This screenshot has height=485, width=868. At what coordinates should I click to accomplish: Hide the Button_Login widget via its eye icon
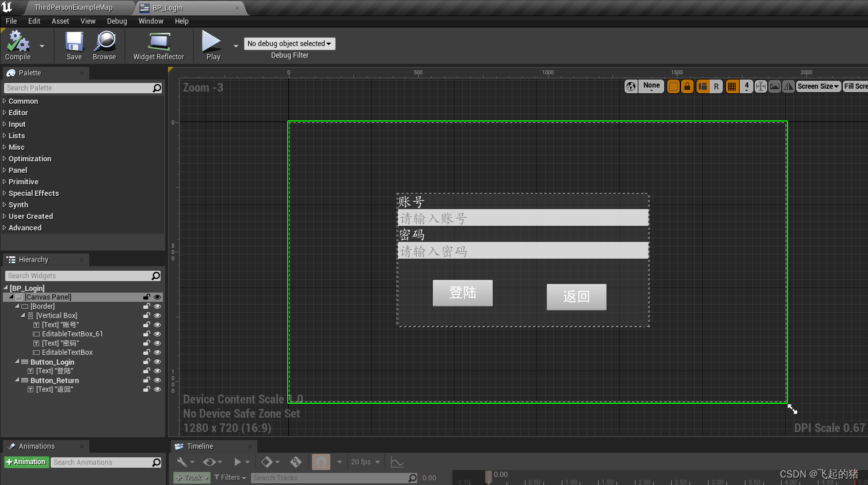(157, 362)
